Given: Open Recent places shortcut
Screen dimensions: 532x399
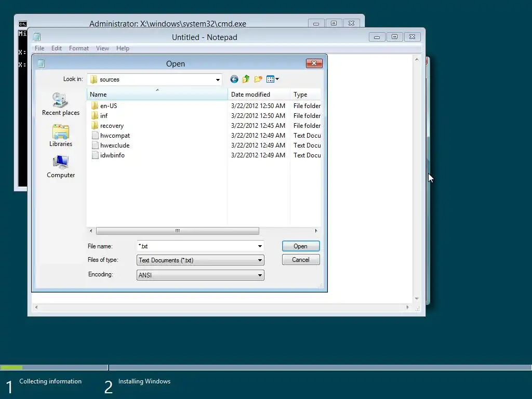Looking at the screenshot, I should pyautogui.click(x=61, y=104).
